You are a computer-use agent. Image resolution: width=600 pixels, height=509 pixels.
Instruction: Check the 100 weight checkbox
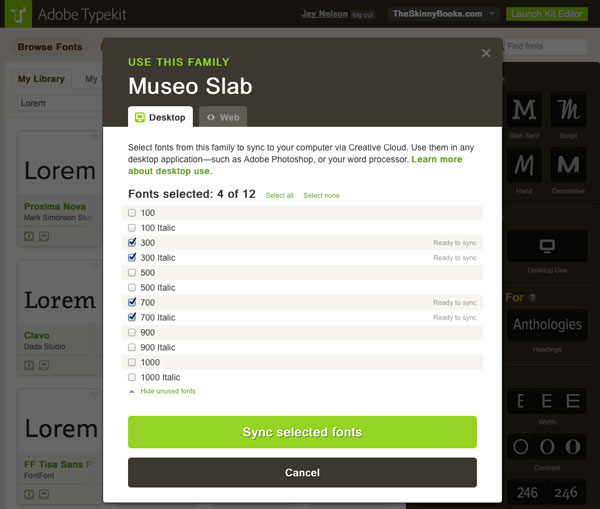pyautogui.click(x=132, y=213)
